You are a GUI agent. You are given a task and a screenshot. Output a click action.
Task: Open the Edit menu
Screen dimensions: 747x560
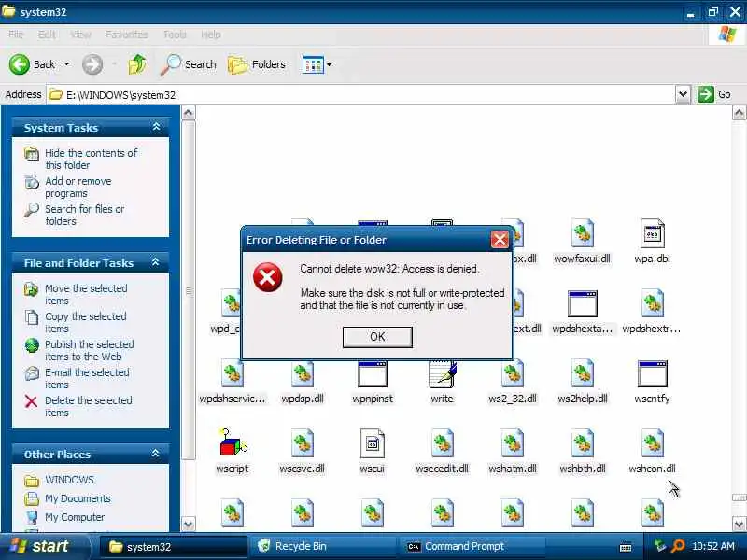coord(47,35)
